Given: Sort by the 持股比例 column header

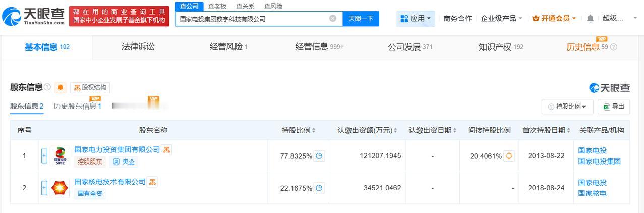Looking at the screenshot, I should (x=299, y=130).
